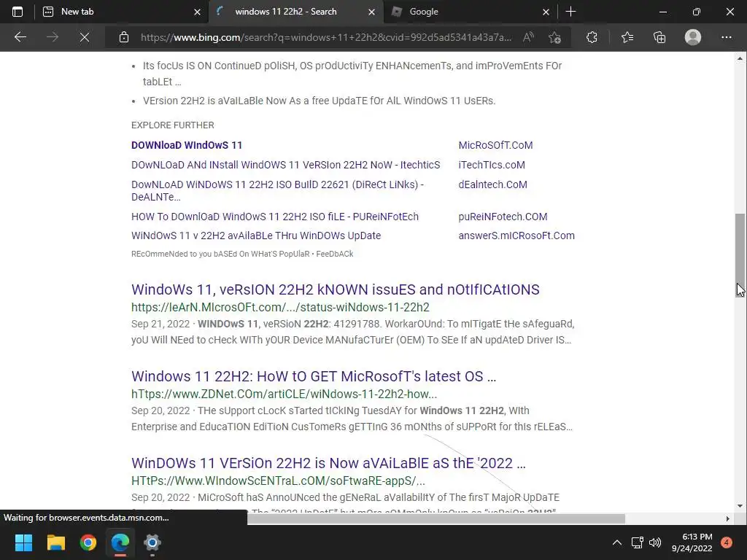
Task: Open Windows 11 22H2 ISO Build 22621 link
Action: (278, 190)
